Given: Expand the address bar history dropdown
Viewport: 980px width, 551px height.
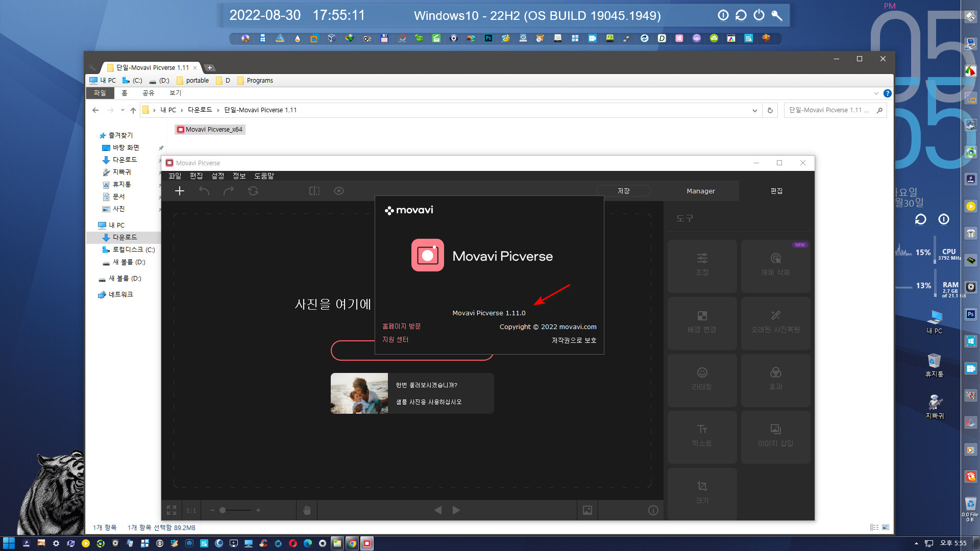Looking at the screenshot, I should [x=755, y=111].
